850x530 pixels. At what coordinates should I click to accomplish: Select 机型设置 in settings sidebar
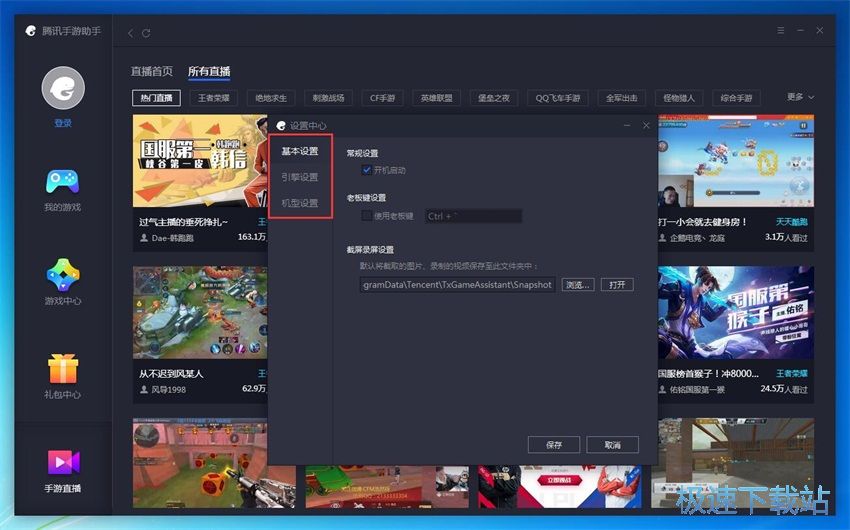300,203
